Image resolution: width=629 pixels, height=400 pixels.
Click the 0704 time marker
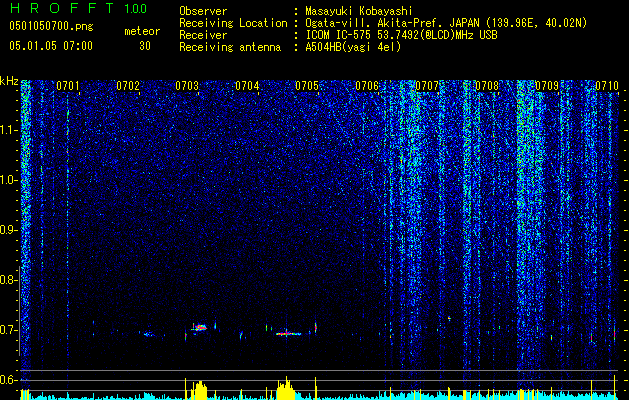[247, 86]
